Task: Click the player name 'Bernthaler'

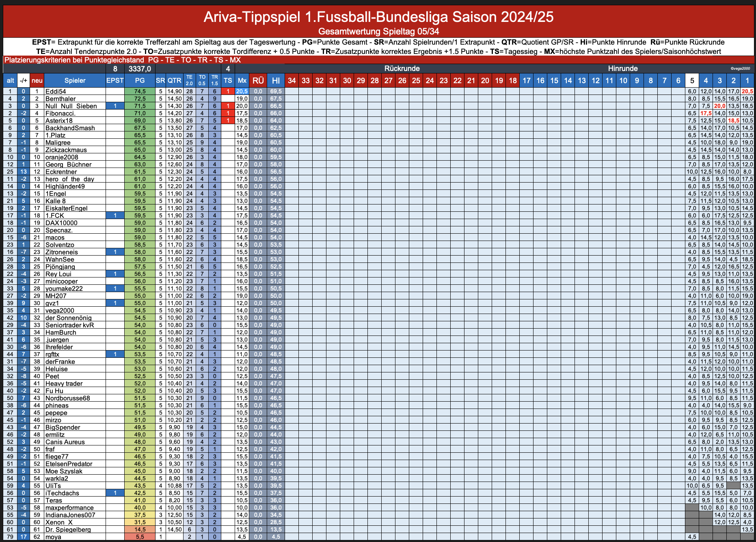Action: (x=60, y=99)
